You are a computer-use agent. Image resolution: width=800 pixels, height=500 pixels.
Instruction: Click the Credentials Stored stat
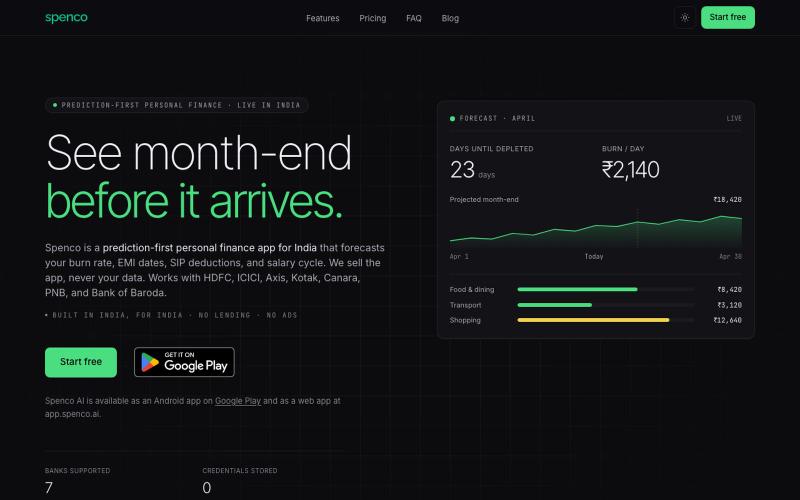pyautogui.click(x=240, y=480)
